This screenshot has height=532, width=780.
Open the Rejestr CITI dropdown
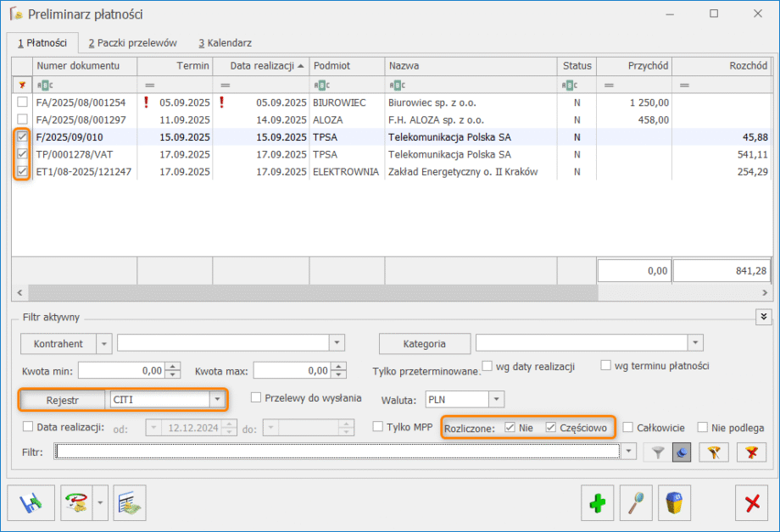[218, 398]
